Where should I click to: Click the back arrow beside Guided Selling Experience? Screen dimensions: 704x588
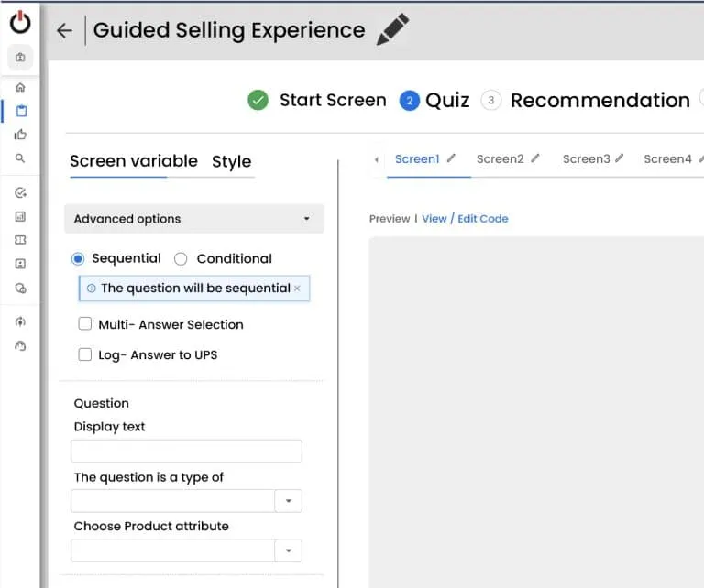(x=64, y=30)
